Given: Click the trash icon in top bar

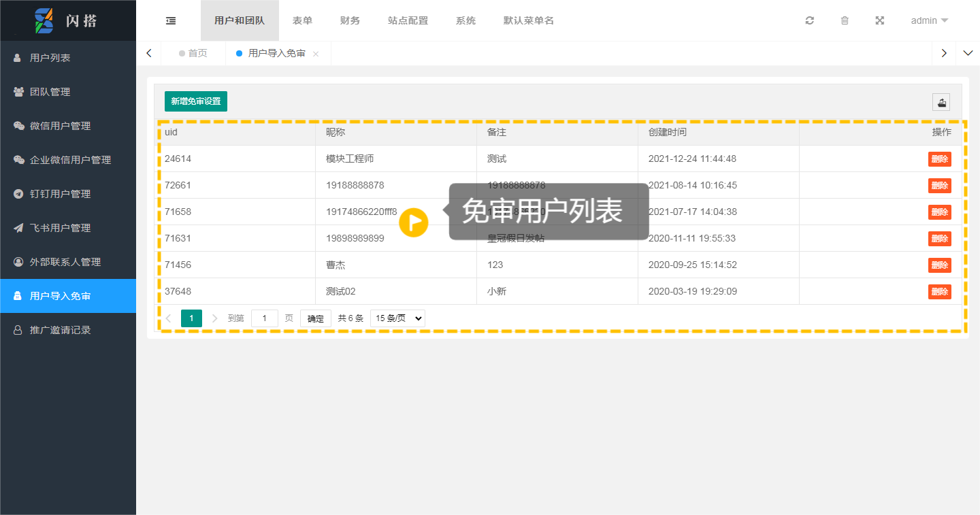Looking at the screenshot, I should pyautogui.click(x=845, y=20).
